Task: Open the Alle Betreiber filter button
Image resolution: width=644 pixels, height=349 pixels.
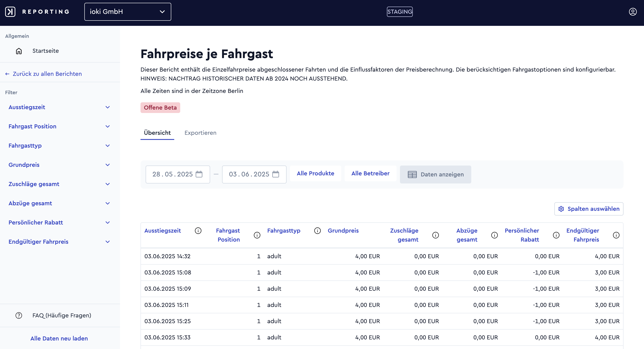Action: pyautogui.click(x=370, y=173)
